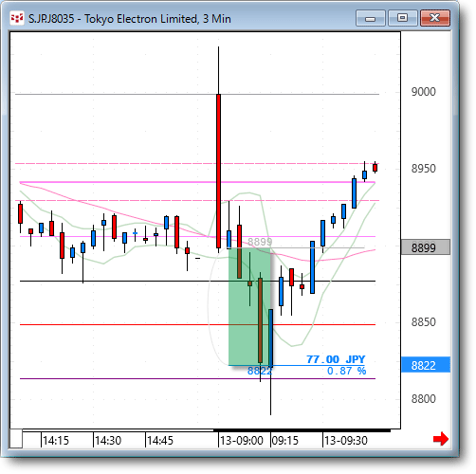Screen dimensions: 476x474
Task: Click the 09:15 time axis label
Action: pyautogui.click(x=285, y=441)
